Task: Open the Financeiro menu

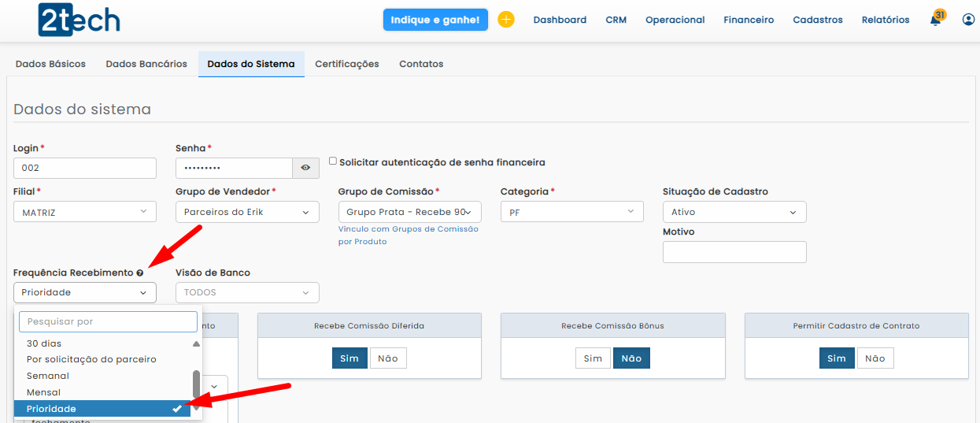Action: [x=749, y=20]
